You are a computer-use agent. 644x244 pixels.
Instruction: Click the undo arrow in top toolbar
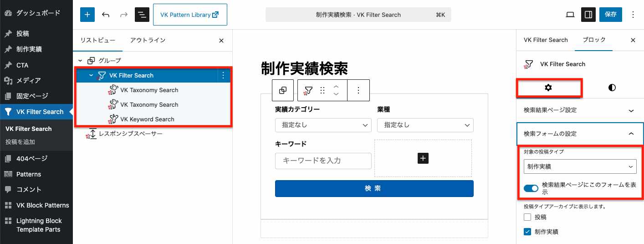(x=106, y=15)
